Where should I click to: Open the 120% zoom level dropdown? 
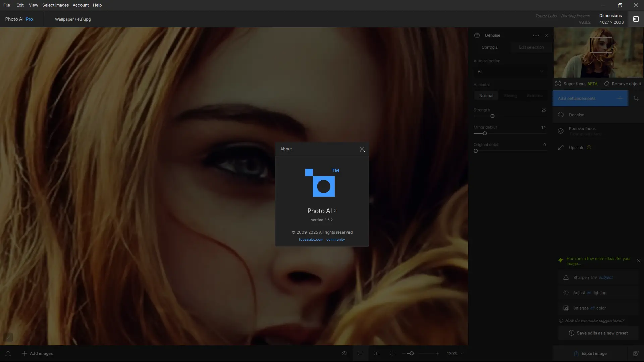tap(455, 353)
